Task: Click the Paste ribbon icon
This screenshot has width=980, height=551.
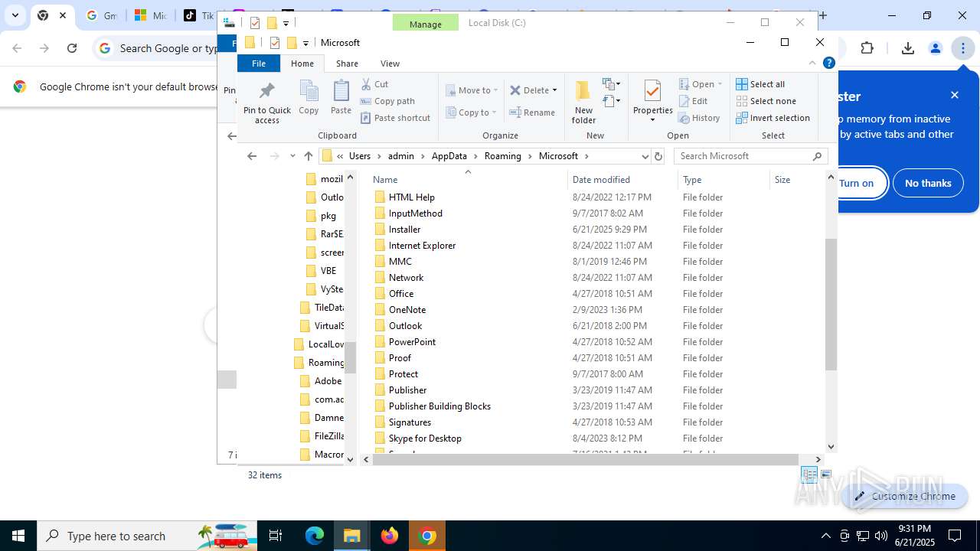Action: pyautogui.click(x=341, y=97)
